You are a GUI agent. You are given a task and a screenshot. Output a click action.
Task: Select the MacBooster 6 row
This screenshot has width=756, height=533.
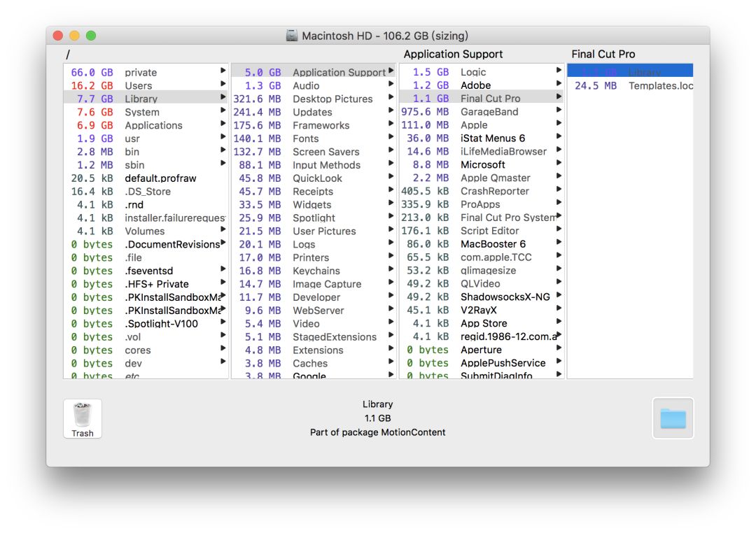(482, 244)
